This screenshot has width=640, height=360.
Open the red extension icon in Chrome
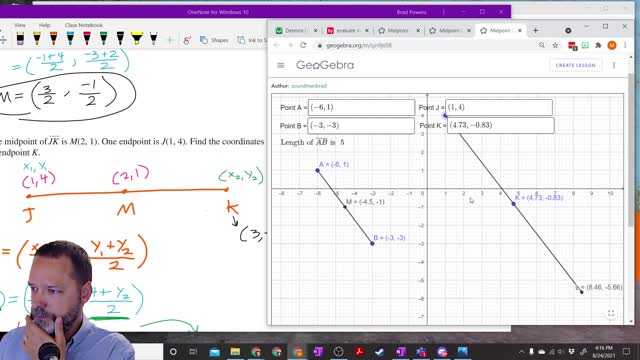tap(572, 46)
